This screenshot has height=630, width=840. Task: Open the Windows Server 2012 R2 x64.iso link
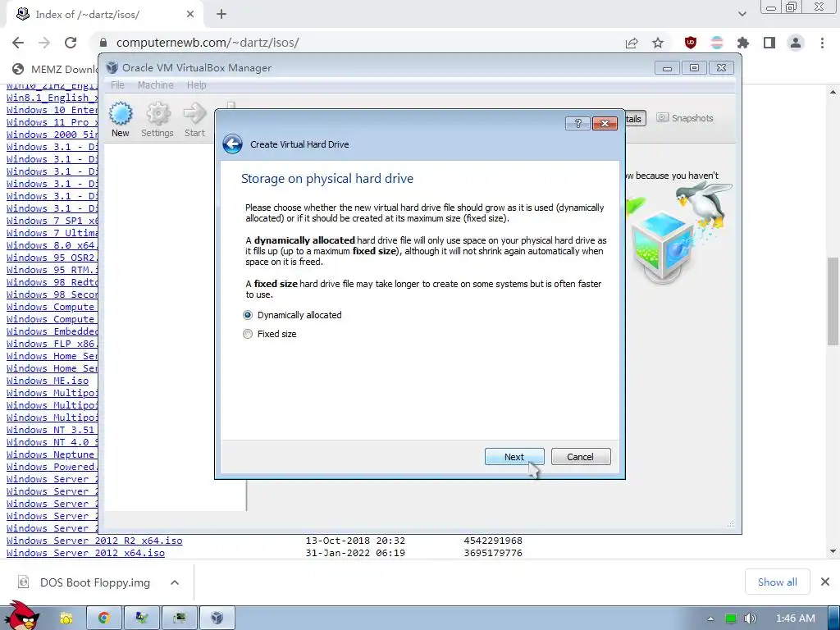coord(94,541)
